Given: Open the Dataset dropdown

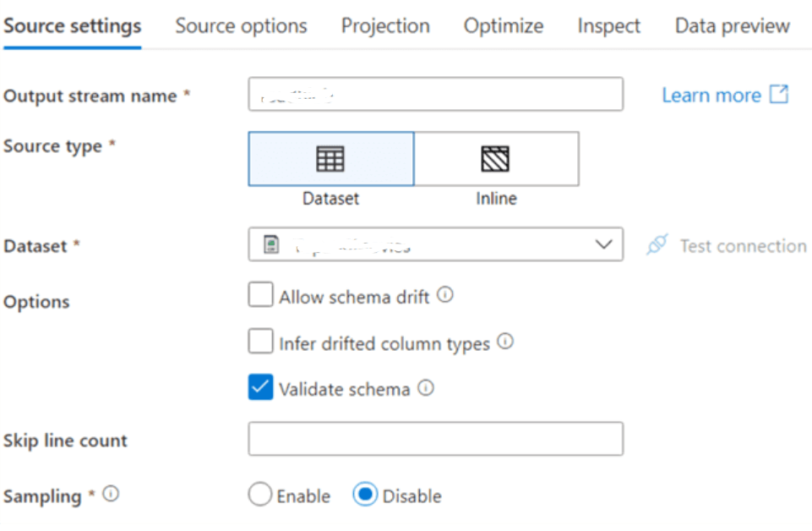Looking at the screenshot, I should (603, 244).
